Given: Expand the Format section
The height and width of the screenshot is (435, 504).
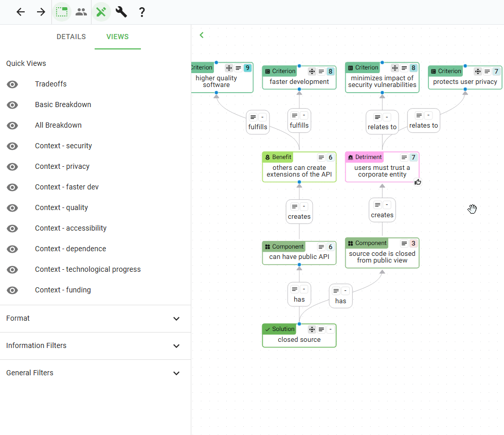Looking at the screenshot, I should pyautogui.click(x=96, y=319).
